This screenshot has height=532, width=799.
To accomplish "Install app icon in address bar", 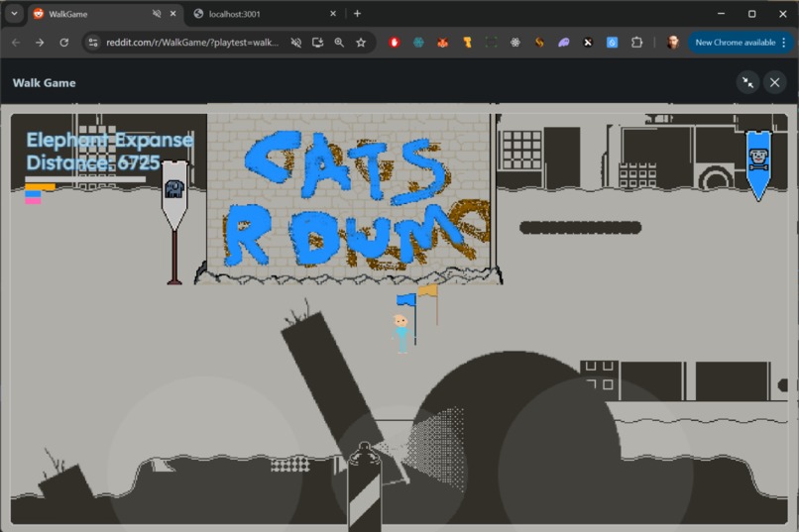I will (x=317, y=43).
